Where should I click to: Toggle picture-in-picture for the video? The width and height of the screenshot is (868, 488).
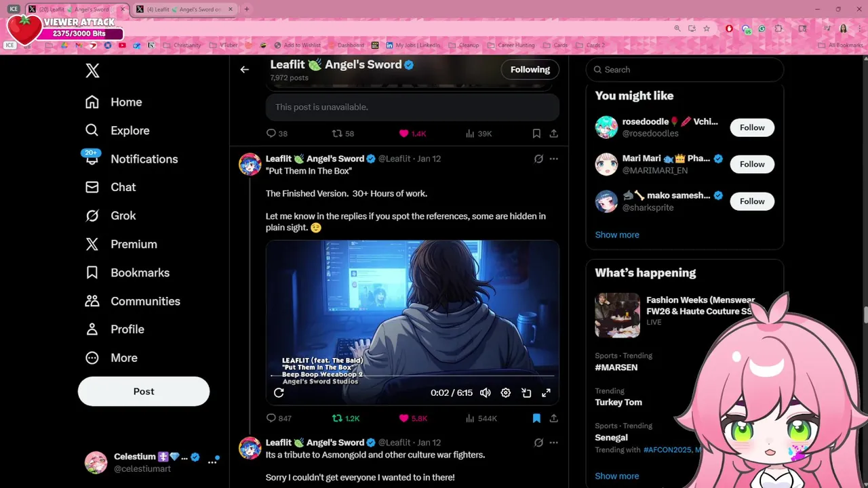pos(526,392)
